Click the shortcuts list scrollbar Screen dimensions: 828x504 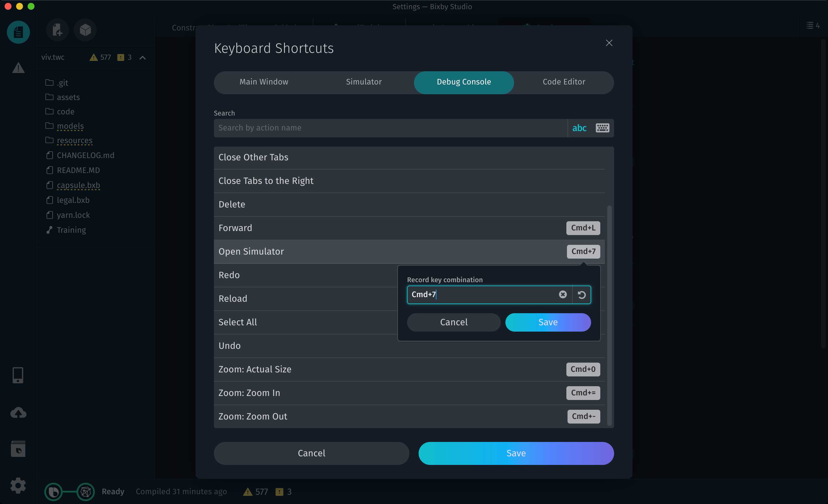tap(609, 316)
